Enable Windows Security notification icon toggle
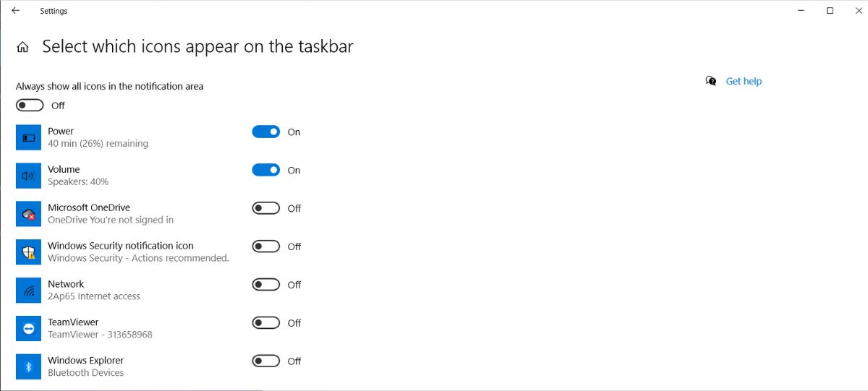Image resolution: width=868 pixels, height=391 pixels. [265, 246]
